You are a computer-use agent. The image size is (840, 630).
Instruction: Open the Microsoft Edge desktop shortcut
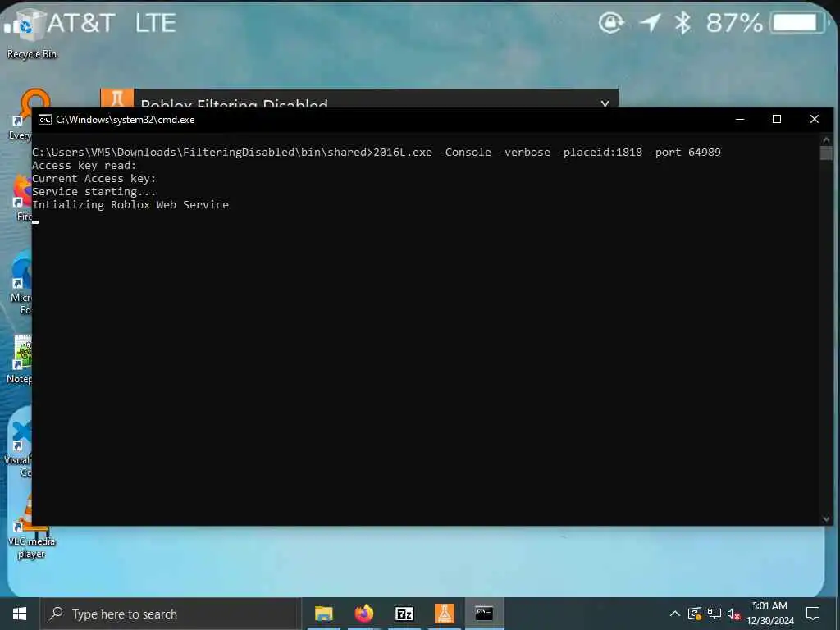click(21, 284)
